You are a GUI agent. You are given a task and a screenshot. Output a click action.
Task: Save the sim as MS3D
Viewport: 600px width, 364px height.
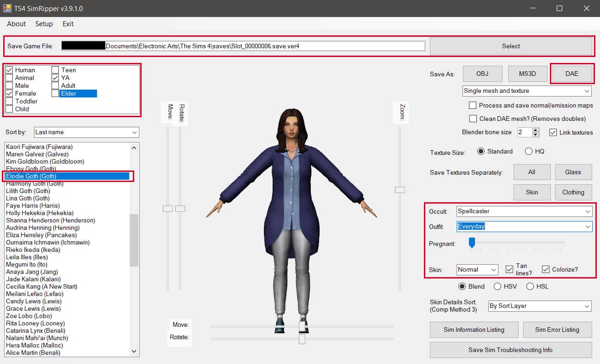pyautogui.click(x=527, y=74)
